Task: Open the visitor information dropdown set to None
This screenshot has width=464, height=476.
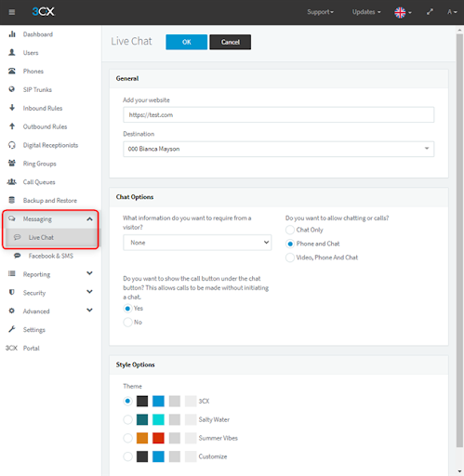Action: click(197, 243)
